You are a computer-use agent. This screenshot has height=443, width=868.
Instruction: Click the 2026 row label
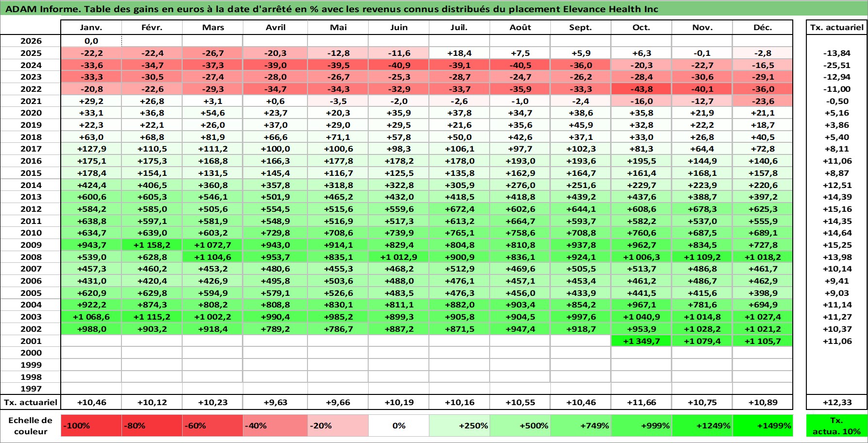coord(31,41)
